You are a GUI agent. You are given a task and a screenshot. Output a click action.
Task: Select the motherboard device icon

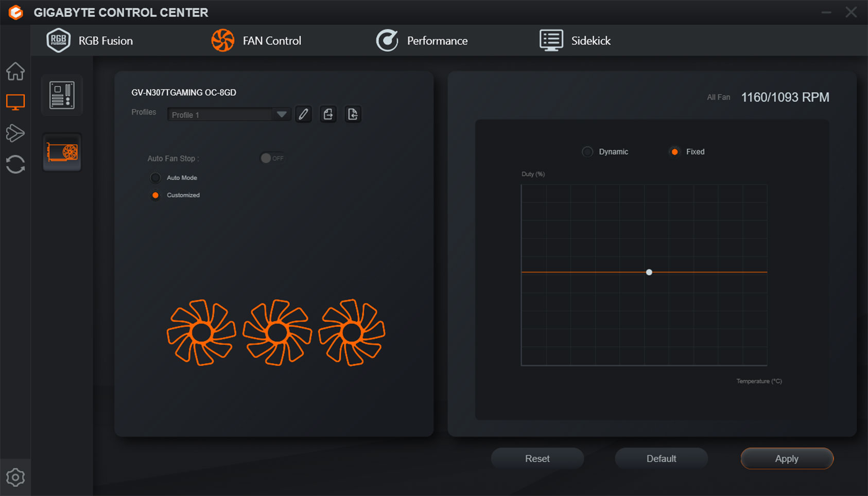pos(61,95)
